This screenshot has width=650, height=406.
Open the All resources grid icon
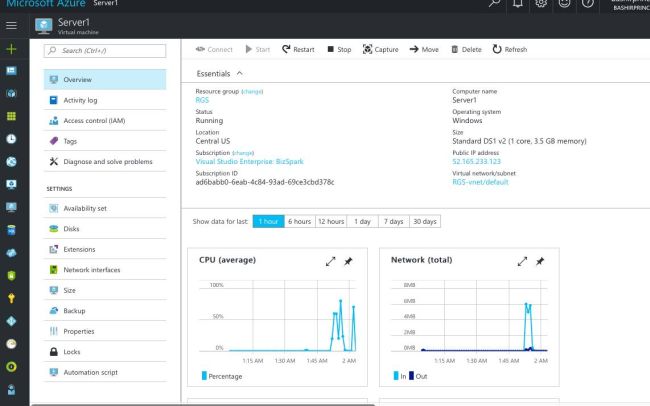[11, 116]
